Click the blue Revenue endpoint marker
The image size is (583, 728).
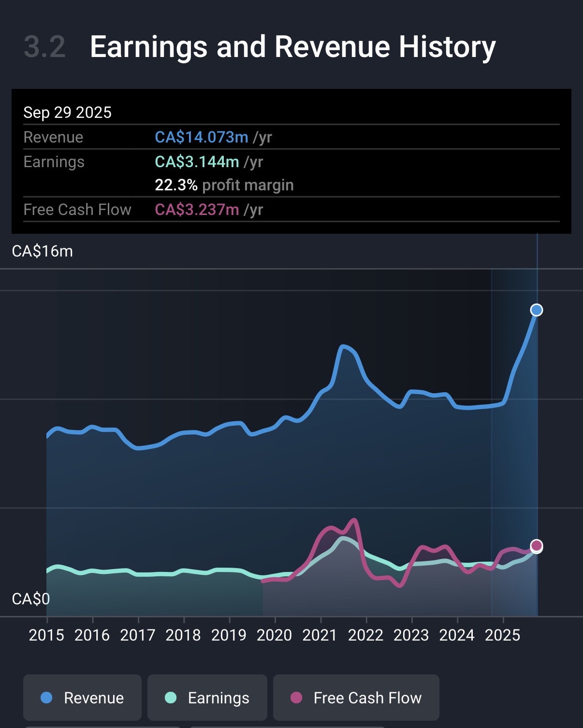(x=536, y=310)
